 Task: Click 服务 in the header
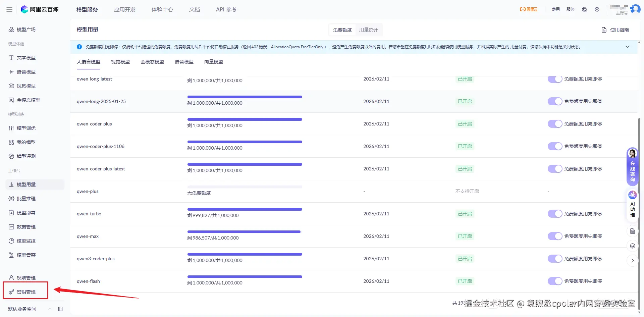pyautogui.click(x=571, y=9)
